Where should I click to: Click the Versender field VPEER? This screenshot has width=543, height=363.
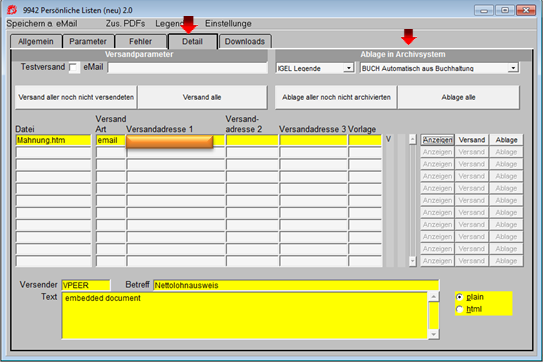coord(86,285)
